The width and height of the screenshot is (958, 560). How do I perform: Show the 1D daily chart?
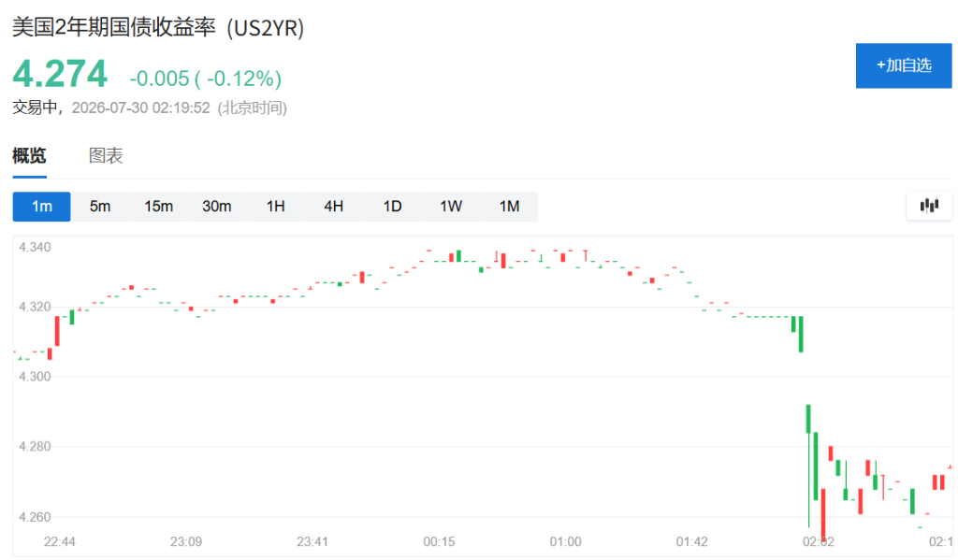(392, 207)
